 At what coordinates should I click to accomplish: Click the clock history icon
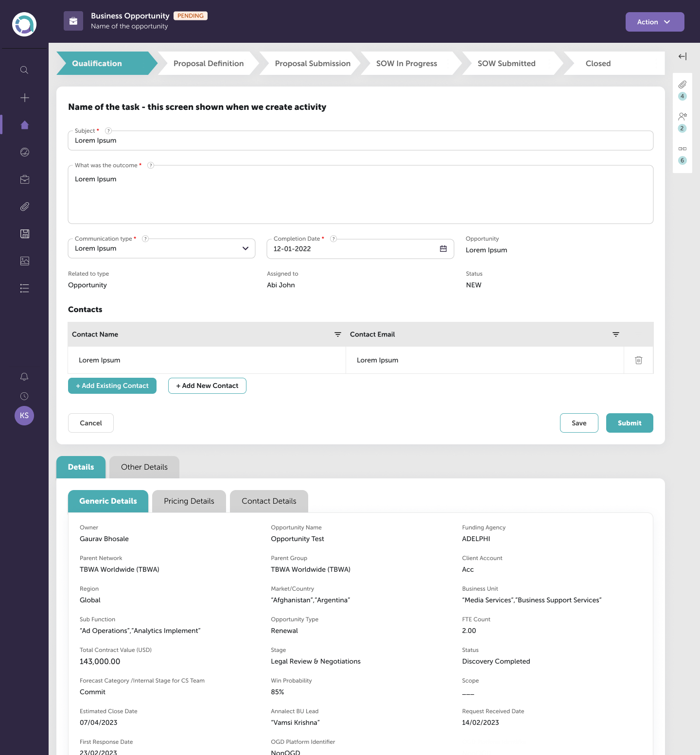coord(24,396)
